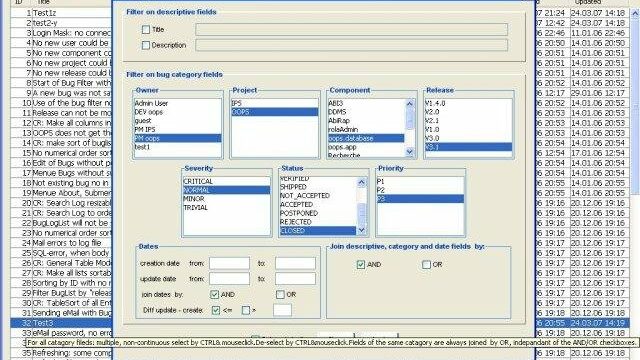This screenshot has height=360, width=640.
Task: Click bug list vertical scrollbar up arrow
Action: [x=635, y=13]
